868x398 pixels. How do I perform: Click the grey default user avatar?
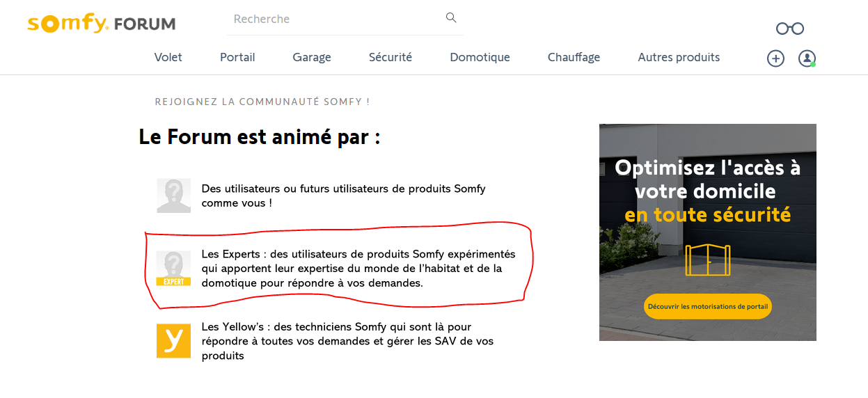pyautogui.click(x=173, y=196)
